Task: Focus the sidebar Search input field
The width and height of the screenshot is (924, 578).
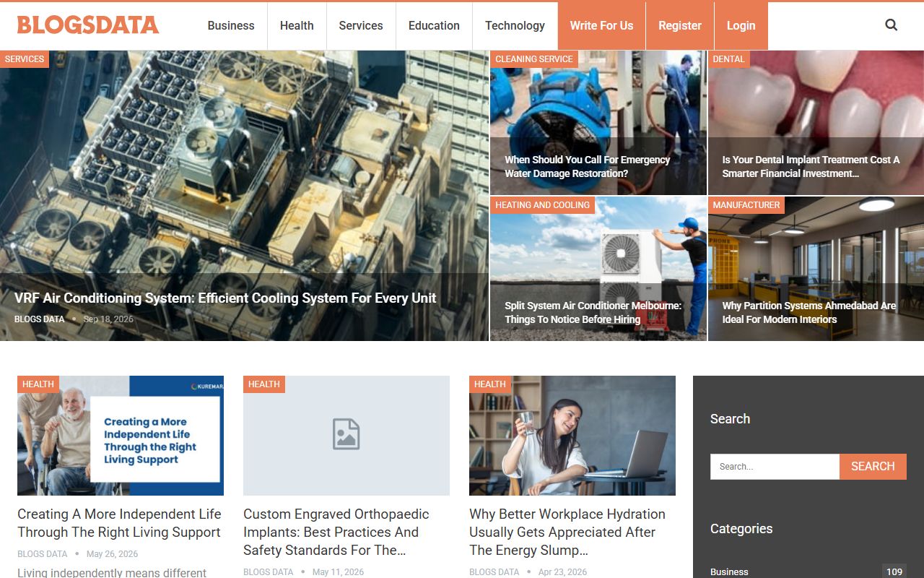Action: [775, 466]
